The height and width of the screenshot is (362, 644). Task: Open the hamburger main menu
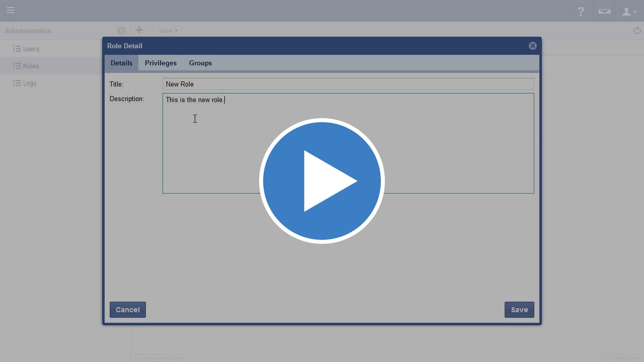point(11,10)
